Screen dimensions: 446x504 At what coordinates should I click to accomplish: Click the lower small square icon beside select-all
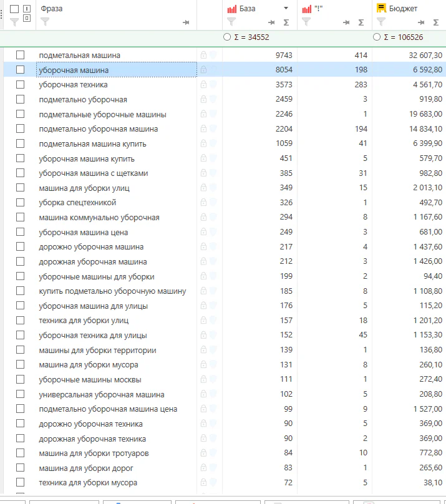click(27, 18)
